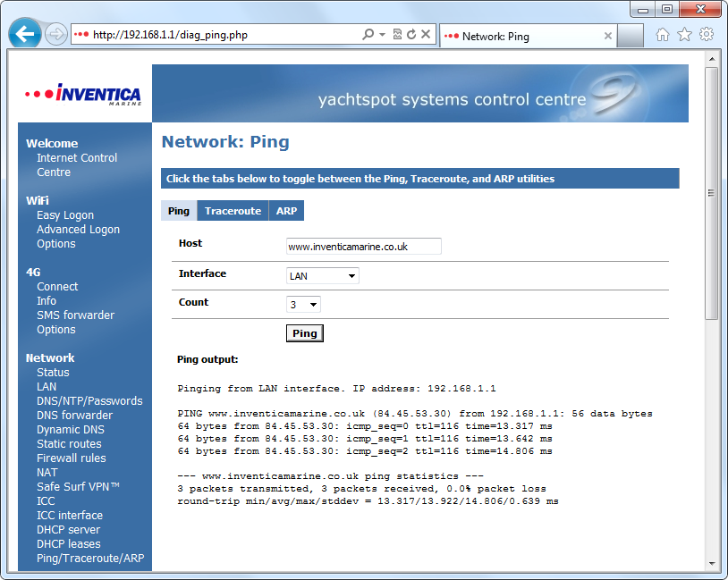Open the browser Home icon
728x580 pixels.
coord(663,34)
